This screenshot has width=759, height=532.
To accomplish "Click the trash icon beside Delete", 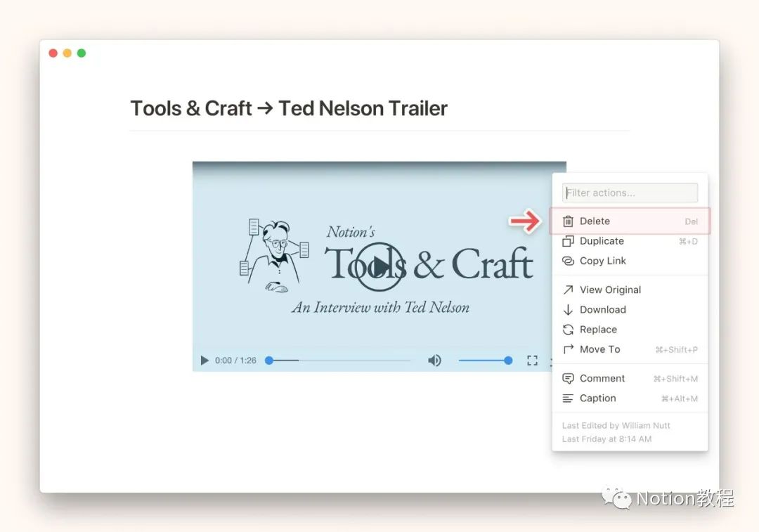I will click(568, 221).
